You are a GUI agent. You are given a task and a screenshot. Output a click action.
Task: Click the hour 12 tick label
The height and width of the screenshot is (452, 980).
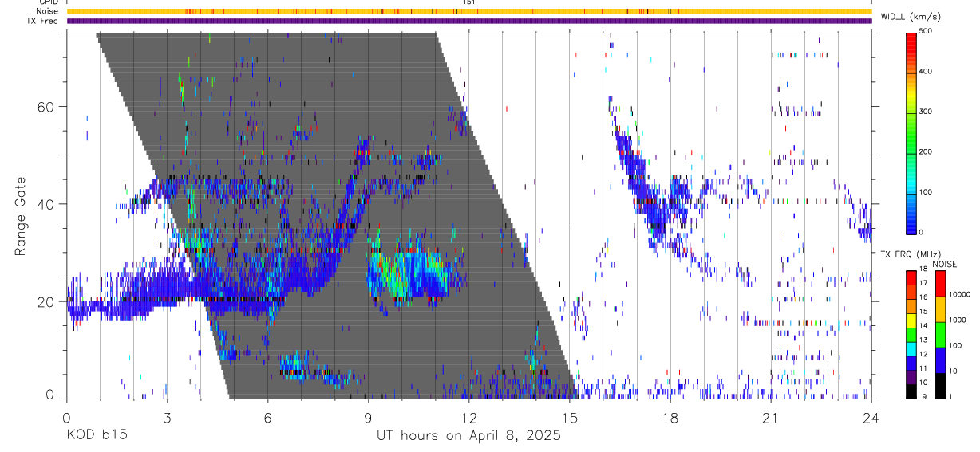468,418
